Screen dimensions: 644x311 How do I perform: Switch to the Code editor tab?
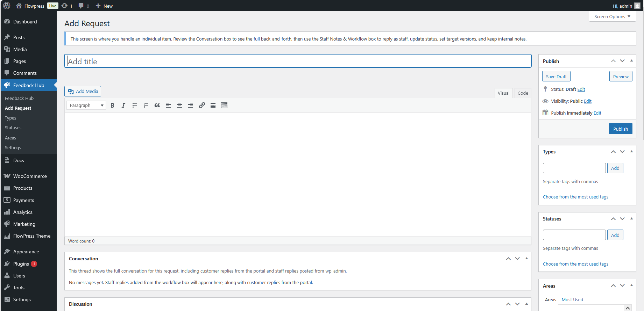(x=523, y=93)
